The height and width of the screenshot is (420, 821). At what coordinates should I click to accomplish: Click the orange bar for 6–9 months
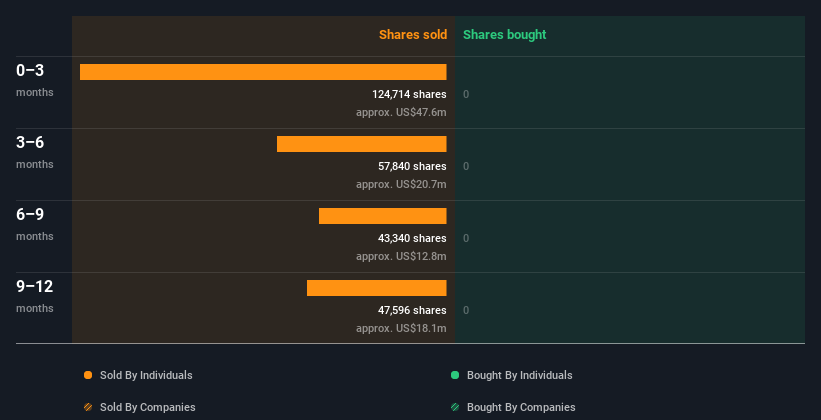383,216
